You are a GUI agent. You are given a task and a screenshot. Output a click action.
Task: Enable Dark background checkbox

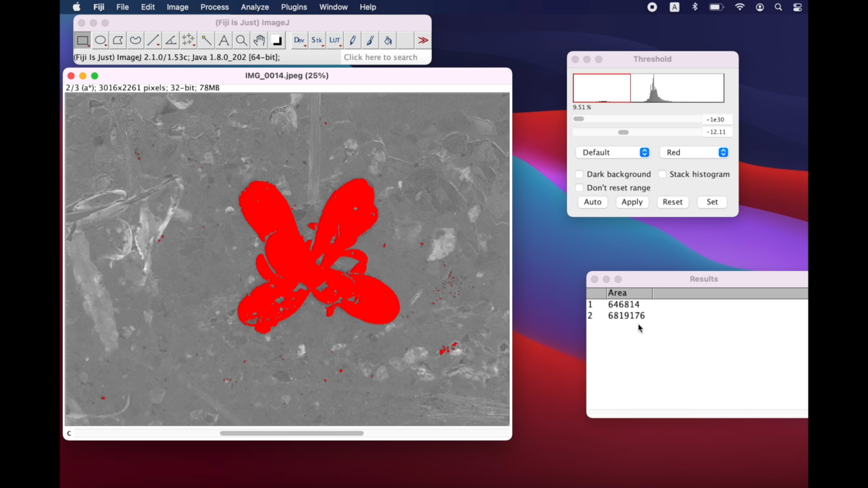click(579, 174)
